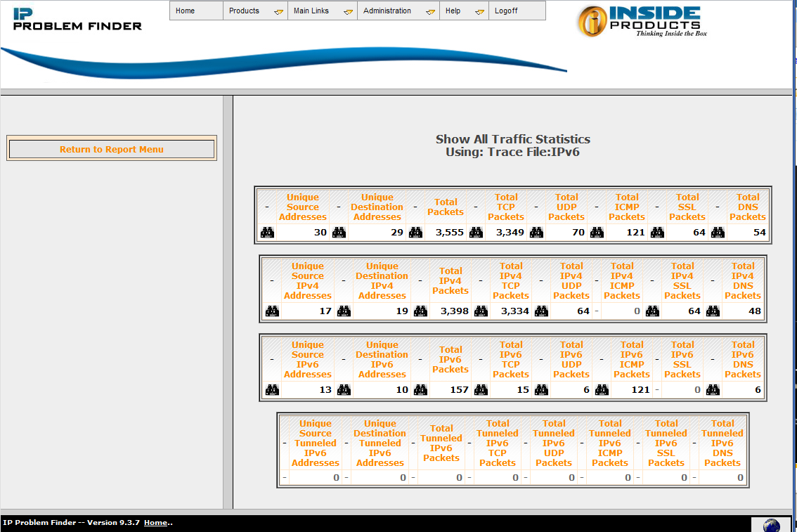Select Logoff in the top menu
797x532 pixels.
(506, 11)
